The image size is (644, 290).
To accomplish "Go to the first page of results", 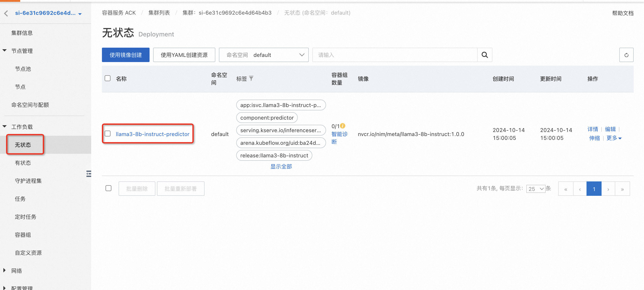I will (x=565, y=189).
